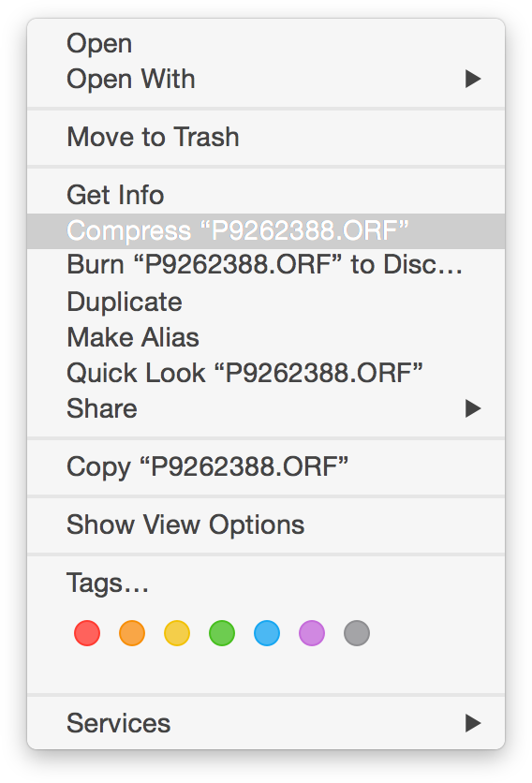Open the Get Info window
Image resolution: width=532 pixels, height=783 pixels.
tap(266, 195)
